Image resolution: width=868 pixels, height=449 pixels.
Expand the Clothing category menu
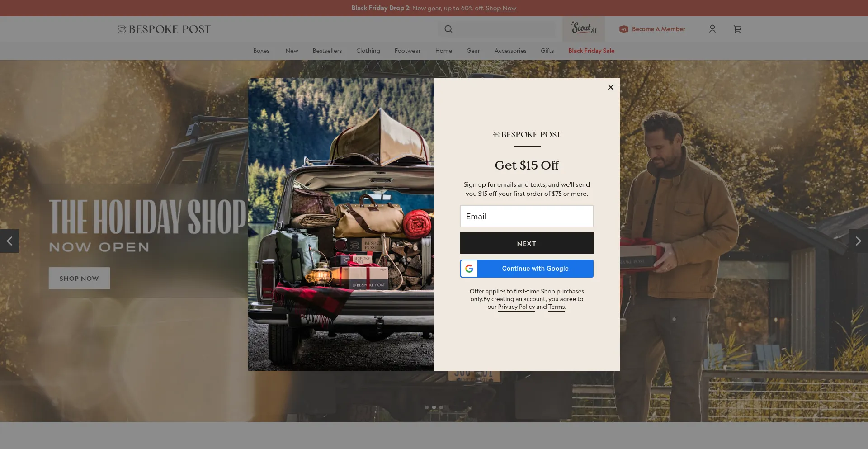[368, 51]
